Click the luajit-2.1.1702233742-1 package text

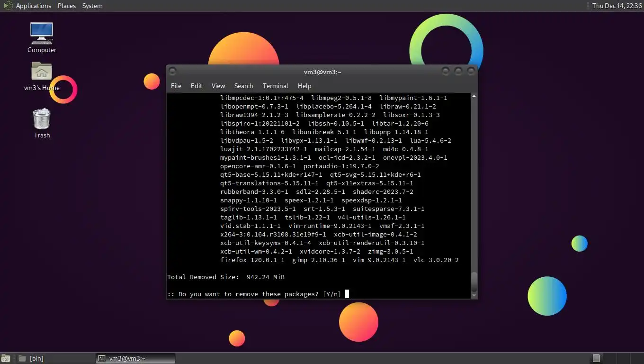tap(264, 149)
